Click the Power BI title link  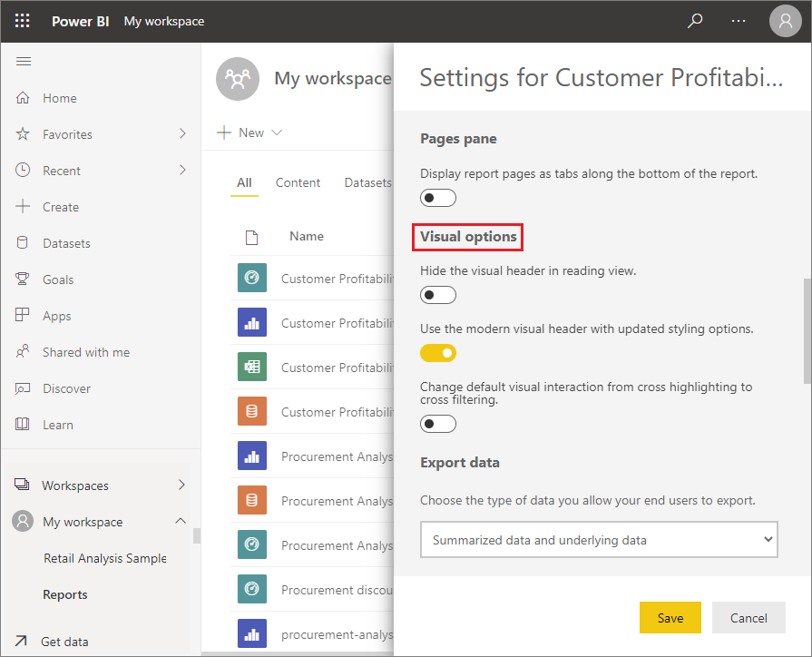point(80,21)
